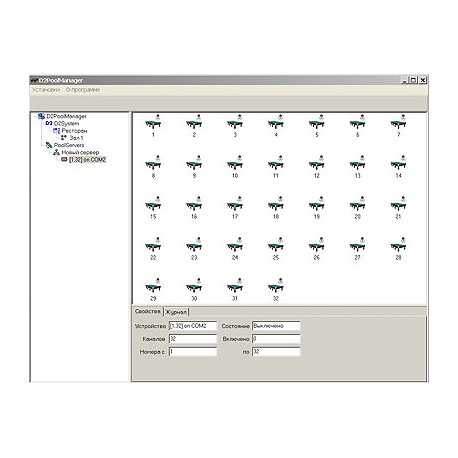Click the Состояние field showing Выключено

(x=276, y=326)
